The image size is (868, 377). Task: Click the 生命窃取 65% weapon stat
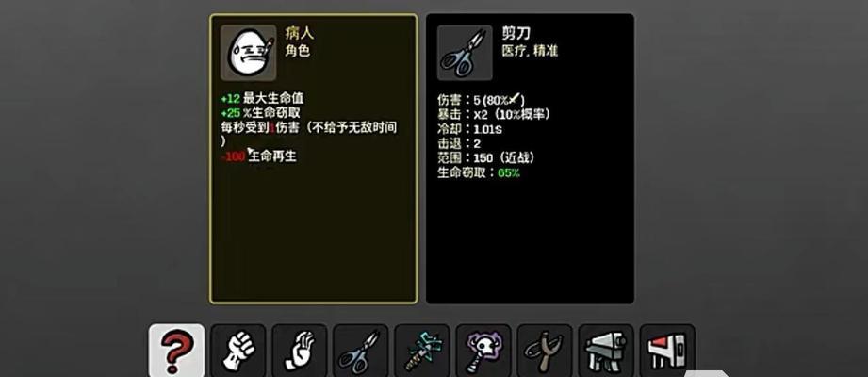[x=478, y=172]
